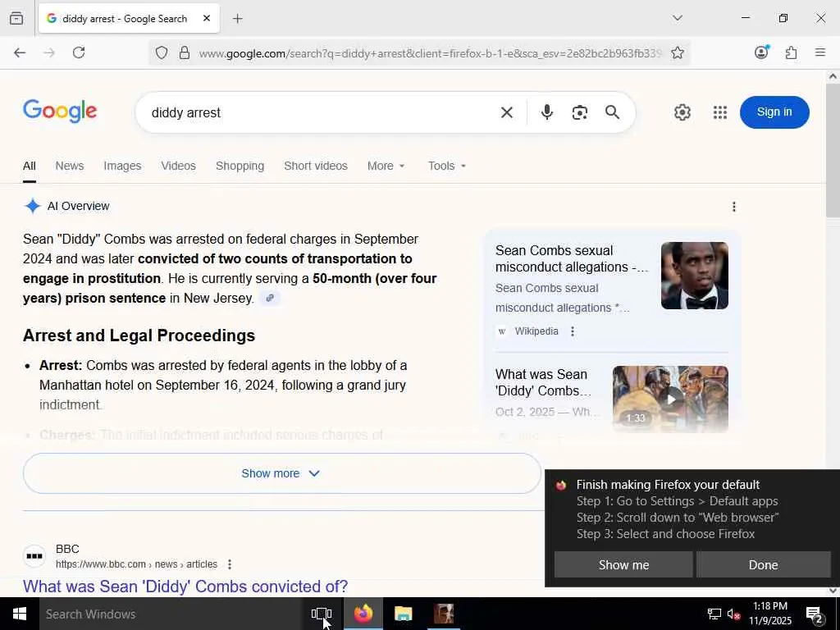Viewport: 840px width, 630px height.
Task: Open the Action Center notifications icon
Action: tap(815, 614)
